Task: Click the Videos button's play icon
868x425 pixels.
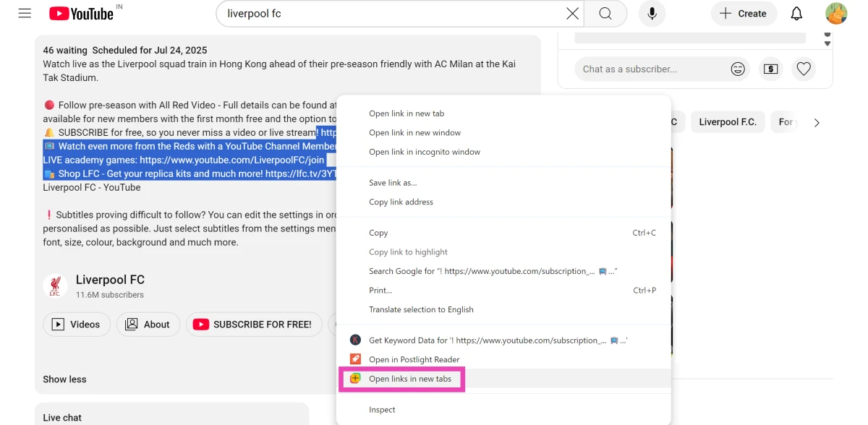Action: (x=58, y=325)
